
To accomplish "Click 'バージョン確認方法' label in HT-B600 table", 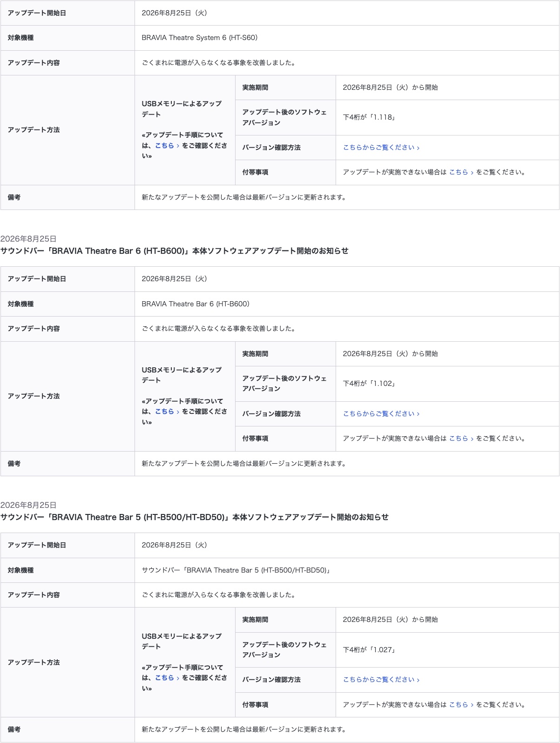I will (271, 414).
